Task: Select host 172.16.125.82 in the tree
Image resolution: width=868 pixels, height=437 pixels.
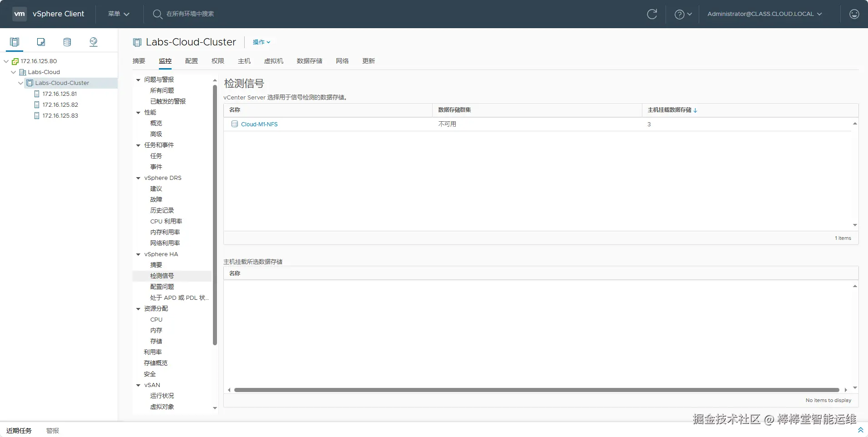Action: pos(60,105)
